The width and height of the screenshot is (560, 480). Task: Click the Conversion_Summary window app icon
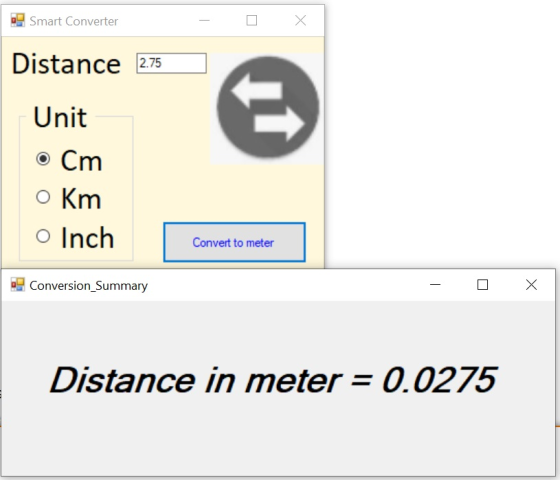click(x=18, y=285)
